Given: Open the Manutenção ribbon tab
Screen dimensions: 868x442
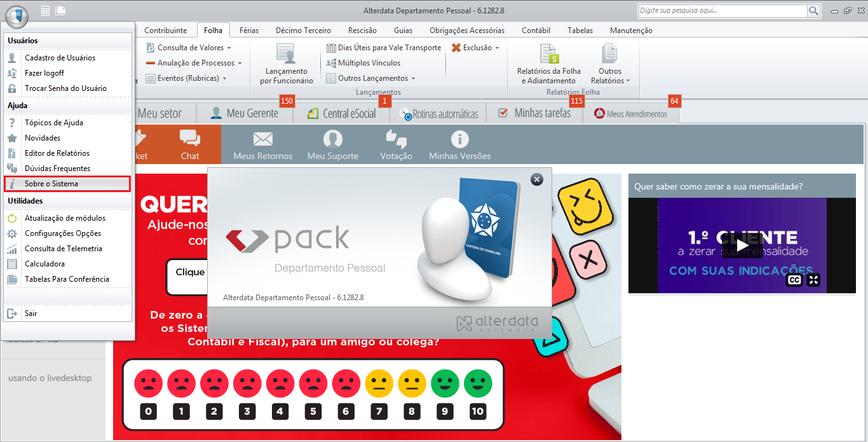Looking at the screenshot, I should (x=631, y=31).
